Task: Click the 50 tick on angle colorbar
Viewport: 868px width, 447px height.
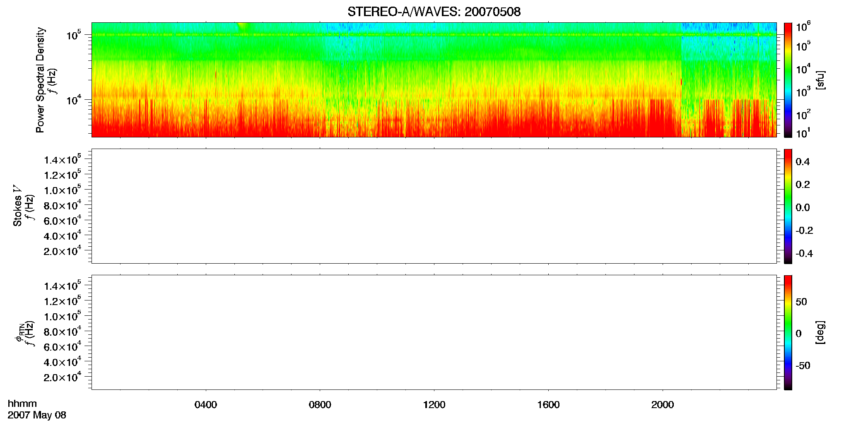Action: click(801, 302)
